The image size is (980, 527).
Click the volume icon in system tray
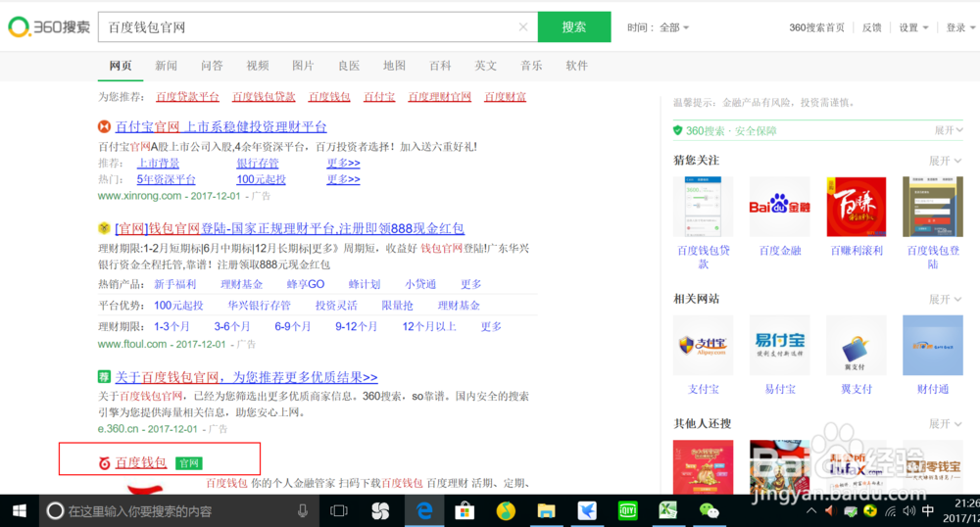pyautogui.click(x=909, y=510)
